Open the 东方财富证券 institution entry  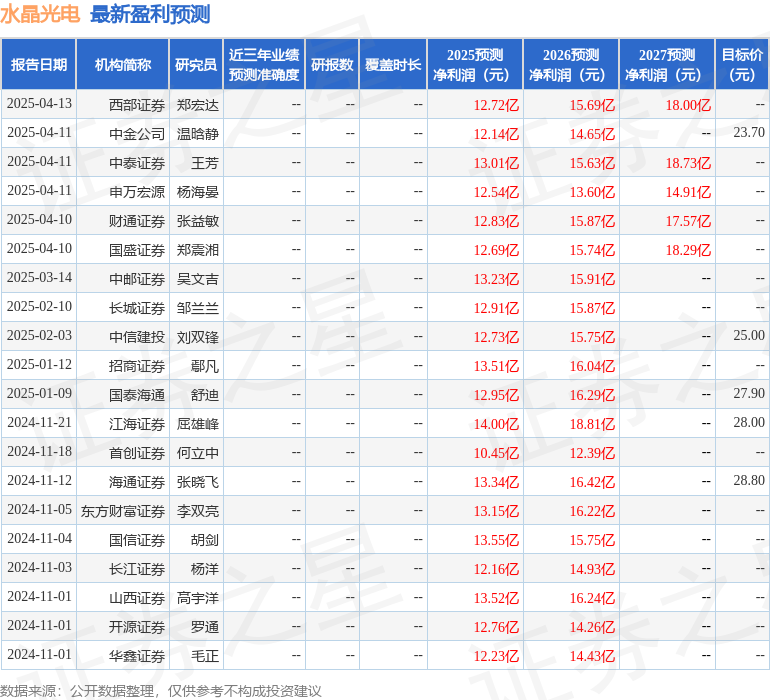tap(123, 511)
